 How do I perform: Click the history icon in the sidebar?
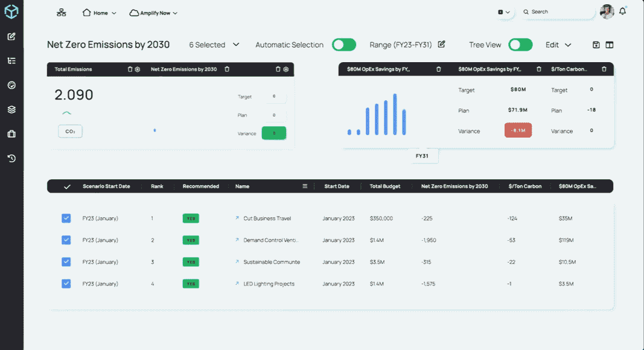point(10,157)
